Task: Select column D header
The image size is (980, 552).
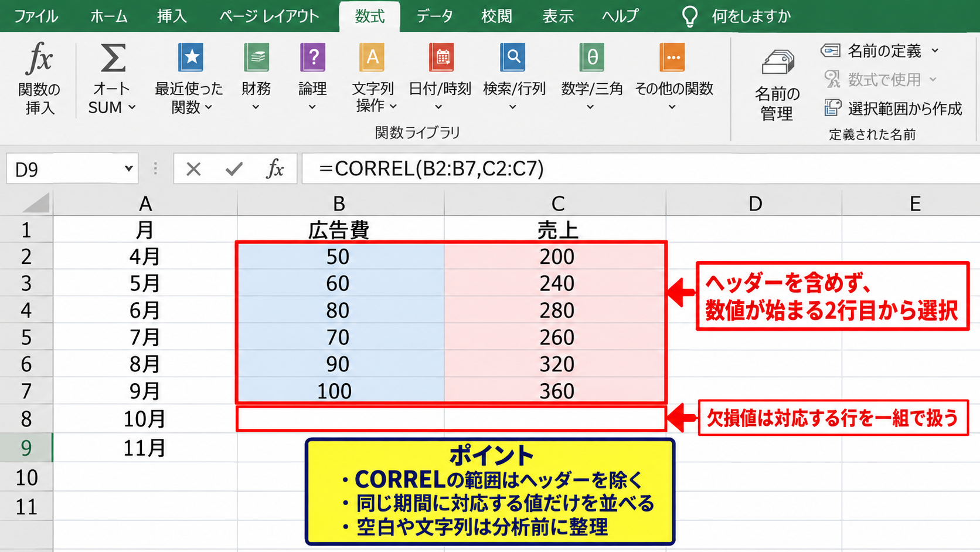Action: [754, 204]
